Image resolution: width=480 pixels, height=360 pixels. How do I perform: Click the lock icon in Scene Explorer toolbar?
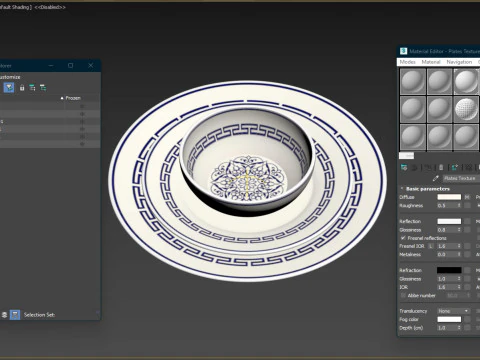pos(22,88)
